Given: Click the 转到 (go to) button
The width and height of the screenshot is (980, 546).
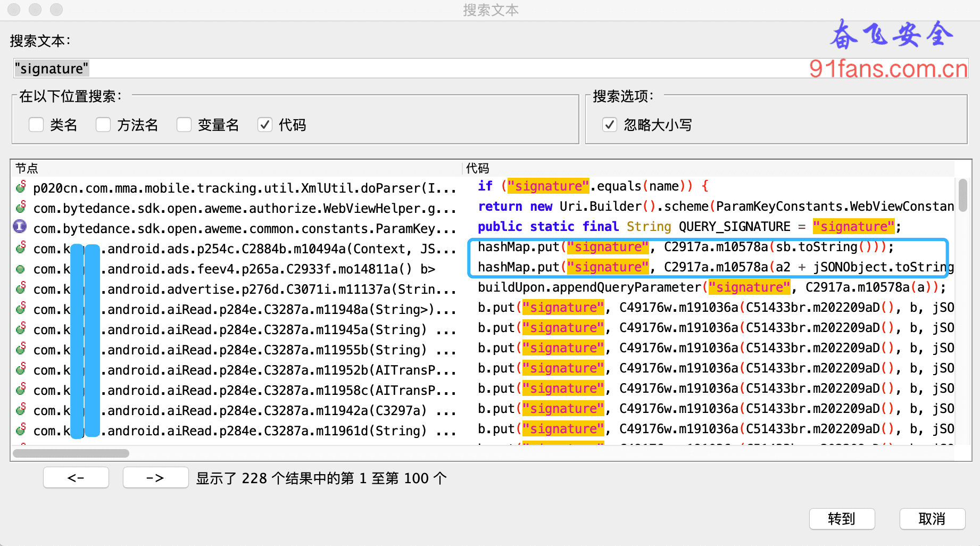Looking at the screenshot, I should pyautogui.click(x=842, y=518).
